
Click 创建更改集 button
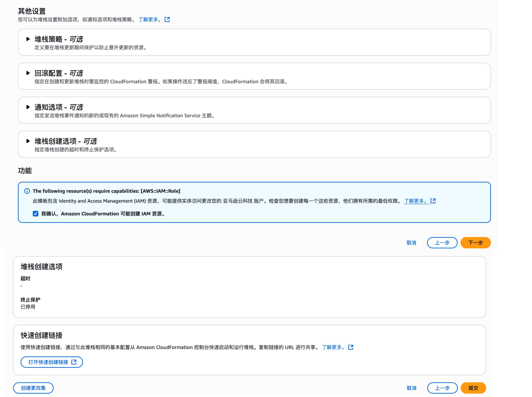[x=33, y=388]
